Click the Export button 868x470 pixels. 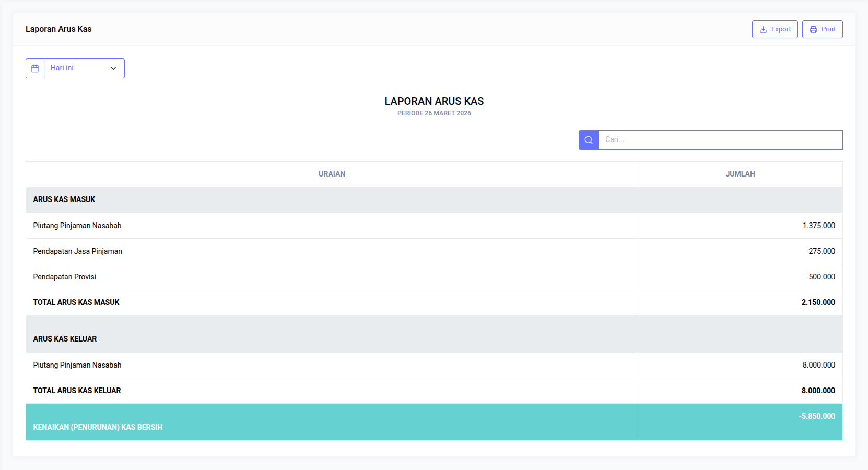coord(775,29)
